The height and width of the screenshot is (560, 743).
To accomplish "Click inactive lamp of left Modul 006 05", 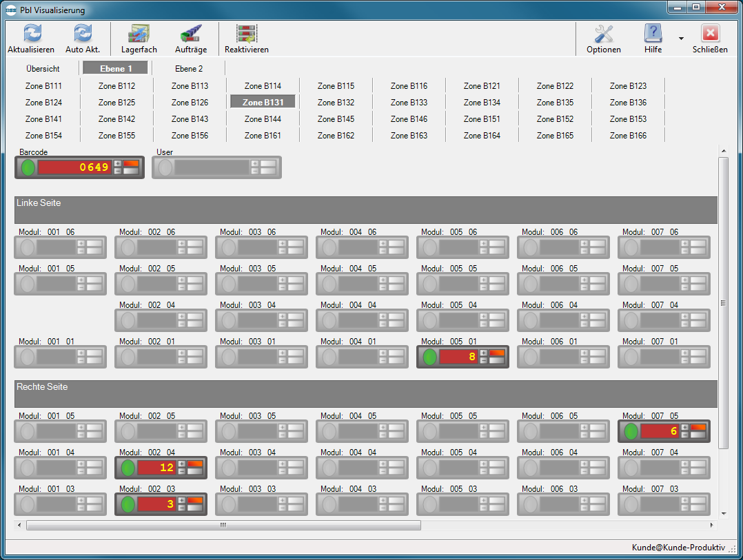I will click(530, 284).
